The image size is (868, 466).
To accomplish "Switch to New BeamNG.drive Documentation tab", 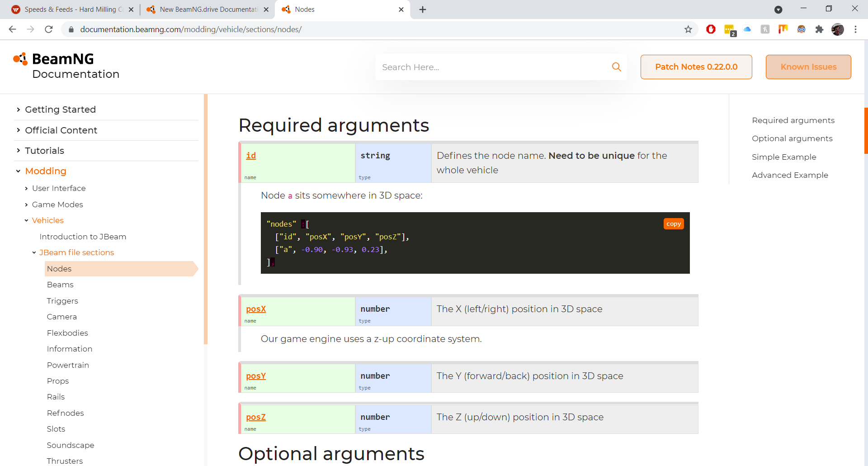I will point(208,10).
